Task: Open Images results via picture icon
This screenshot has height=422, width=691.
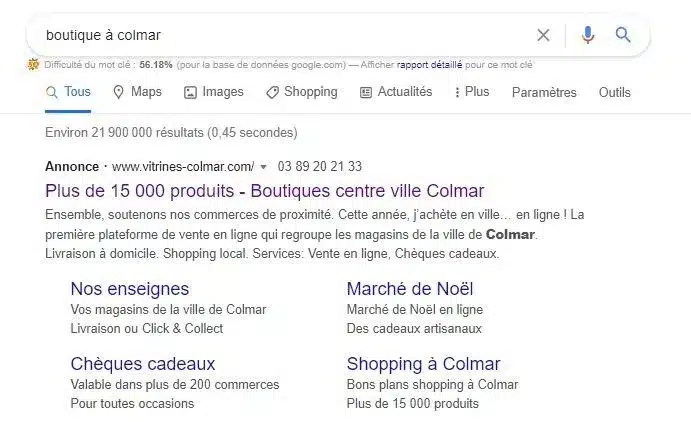Action: tap(190, 92)
